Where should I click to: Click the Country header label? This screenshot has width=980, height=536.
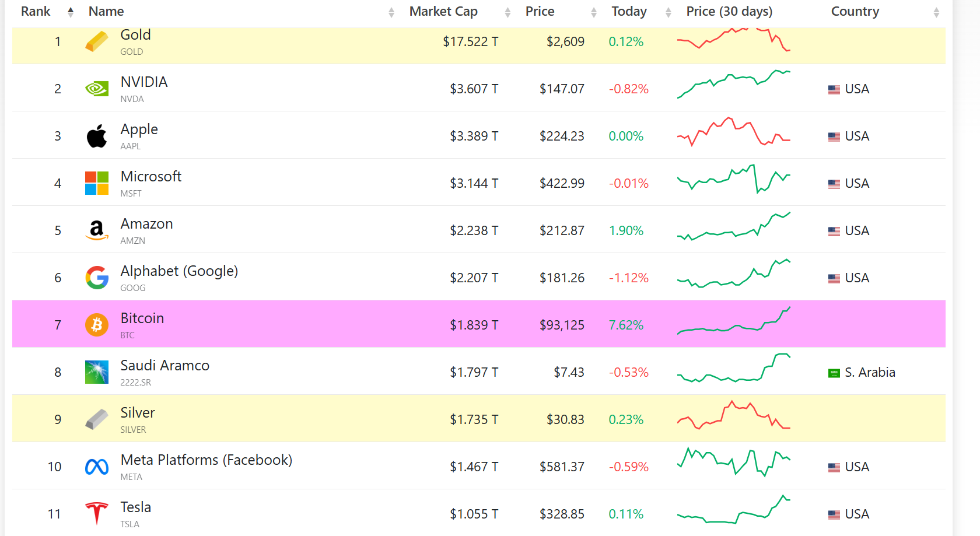[x=855, y=11]
